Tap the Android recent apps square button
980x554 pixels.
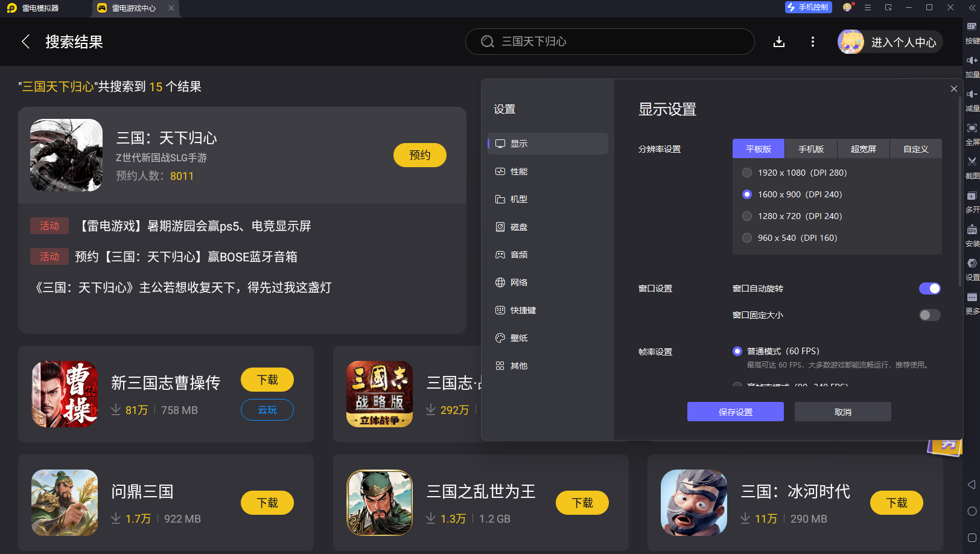pos(972,538)
